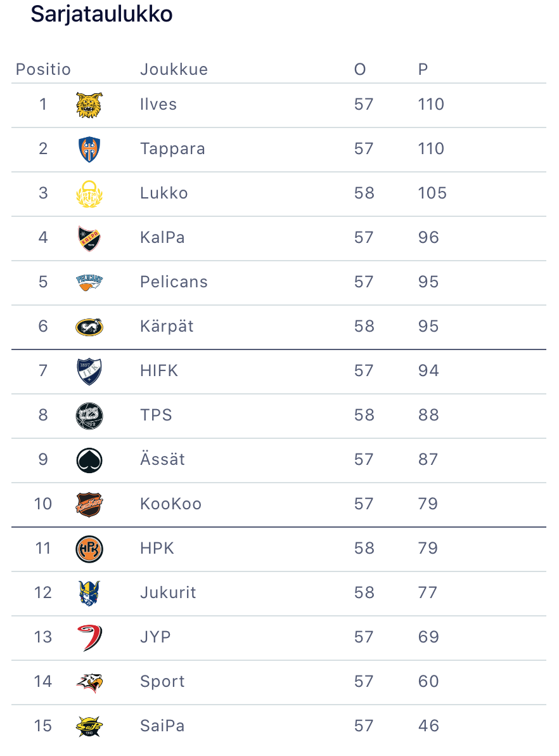
Task: Select the Jukurit team logo
Action: [89, 593]
